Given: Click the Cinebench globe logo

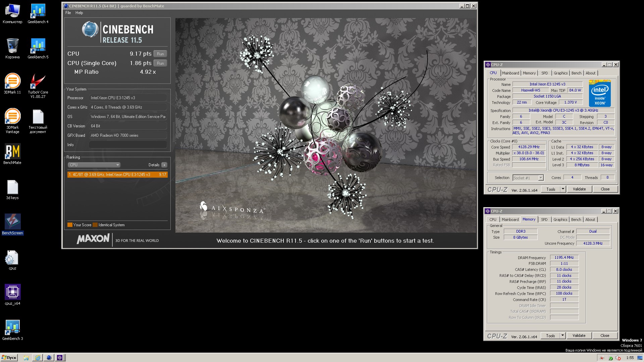Looking at the screenshot, I should tap(90, 29).
